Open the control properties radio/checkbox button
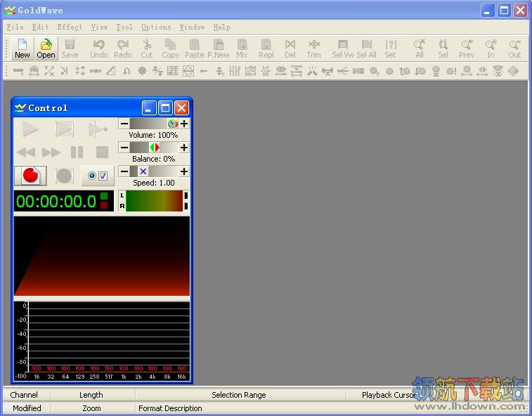This screenshot has width=532, height=416. tap(98, 176)
